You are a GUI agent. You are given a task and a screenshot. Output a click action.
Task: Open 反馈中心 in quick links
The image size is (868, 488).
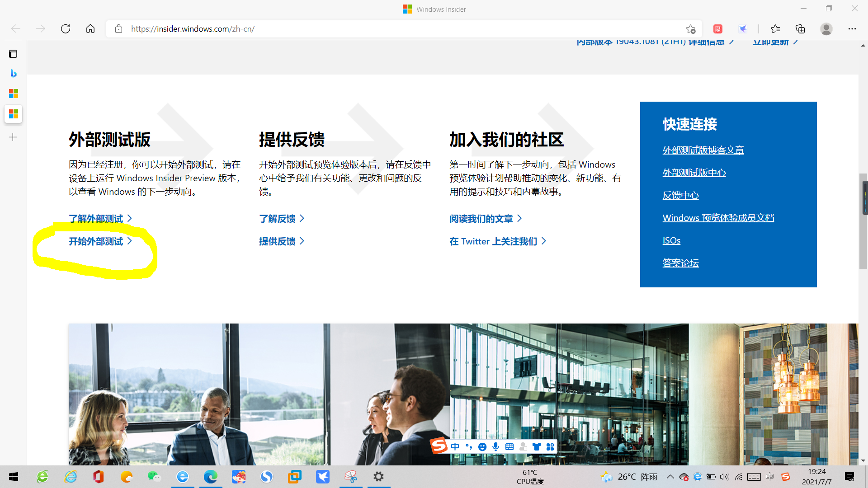click(x=680, y=195)
